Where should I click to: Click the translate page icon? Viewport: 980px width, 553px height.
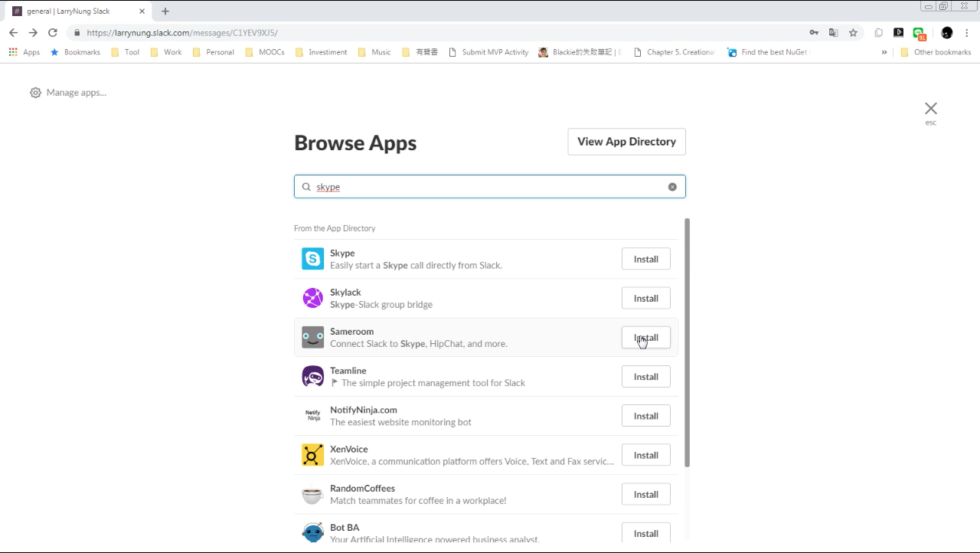tap(834, 33)
